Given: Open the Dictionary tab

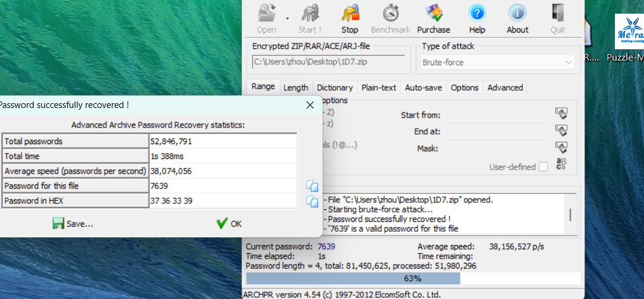Looking at the screenshot, I should click(334, 87).
